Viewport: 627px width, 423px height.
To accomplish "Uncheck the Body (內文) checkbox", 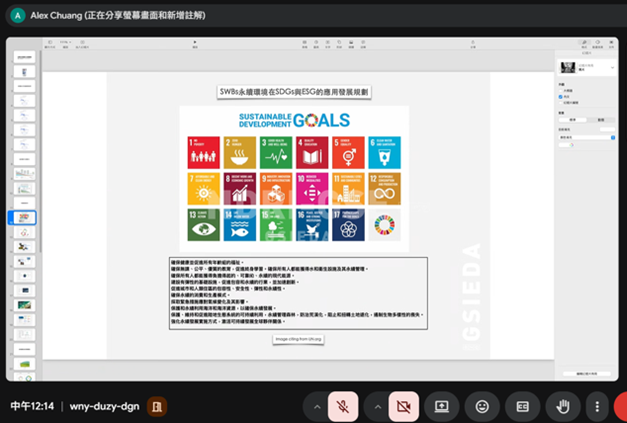I will (x=561, y=97).
